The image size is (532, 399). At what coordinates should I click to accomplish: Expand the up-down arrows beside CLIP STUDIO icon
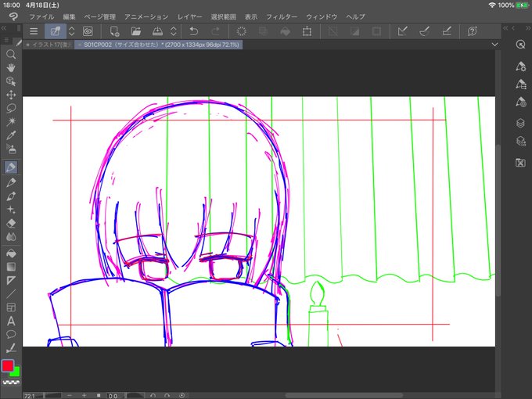71,31
